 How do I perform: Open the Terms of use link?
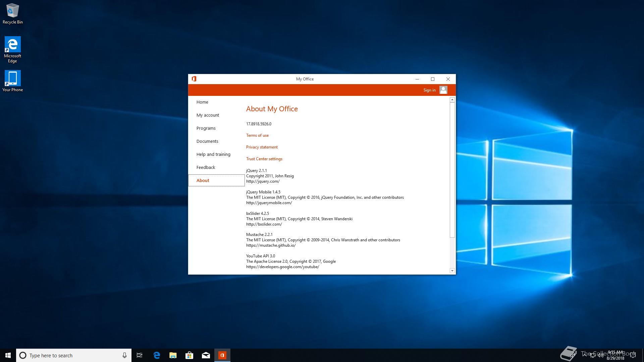coord(257,135)
